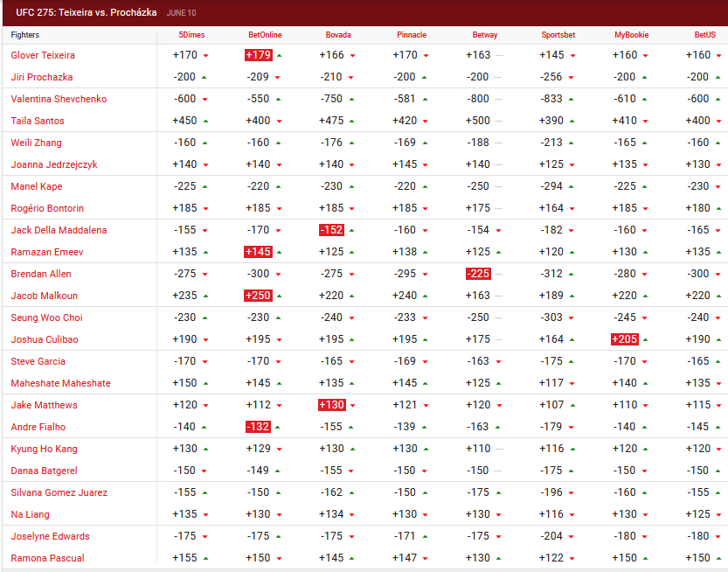The height and width of the screenshot is (572, 728).
Task: Select Sportsbet -303 odds for Seung Woo Choi
Action: point(551,317)
